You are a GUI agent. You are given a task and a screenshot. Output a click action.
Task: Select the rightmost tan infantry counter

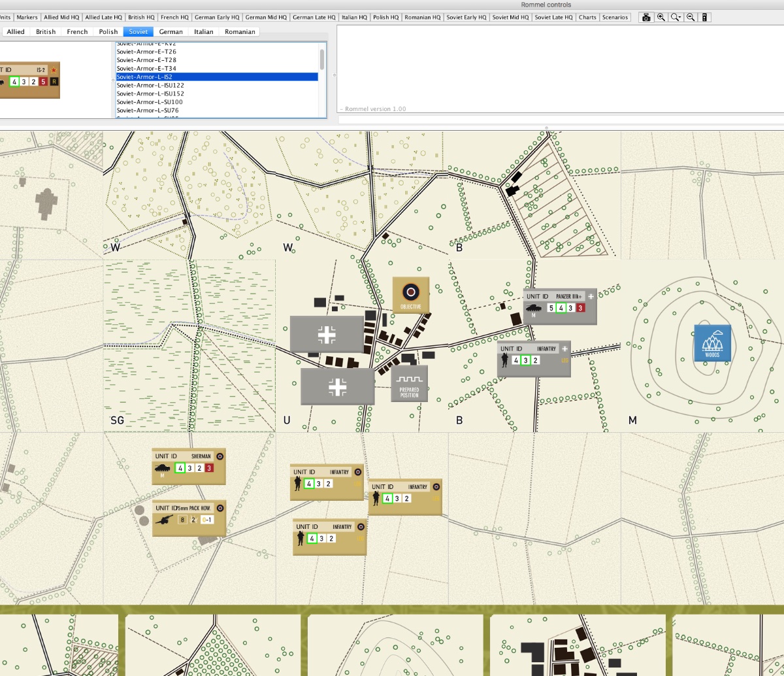405,497
